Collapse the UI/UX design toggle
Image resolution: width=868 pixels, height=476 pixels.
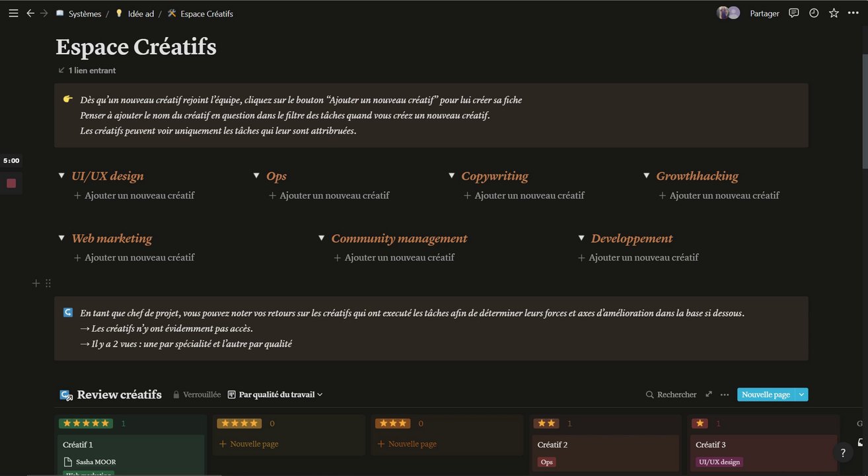[x=61, y=176]
